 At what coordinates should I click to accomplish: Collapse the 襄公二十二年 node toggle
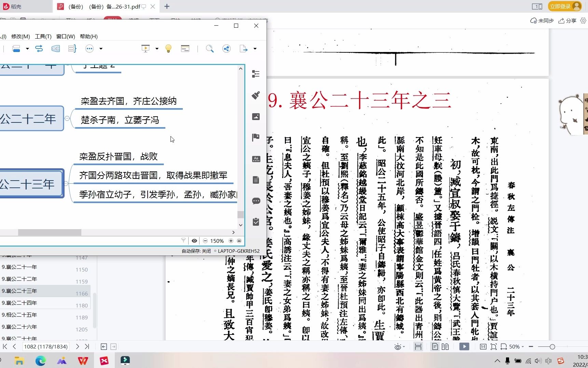coord(67,118)
